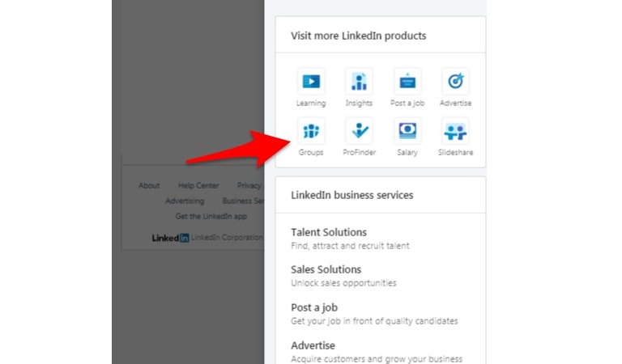Open the Advertise target icon
This screenshot has width=622, height=364.
pyautogui.click(x=455, y=81)
